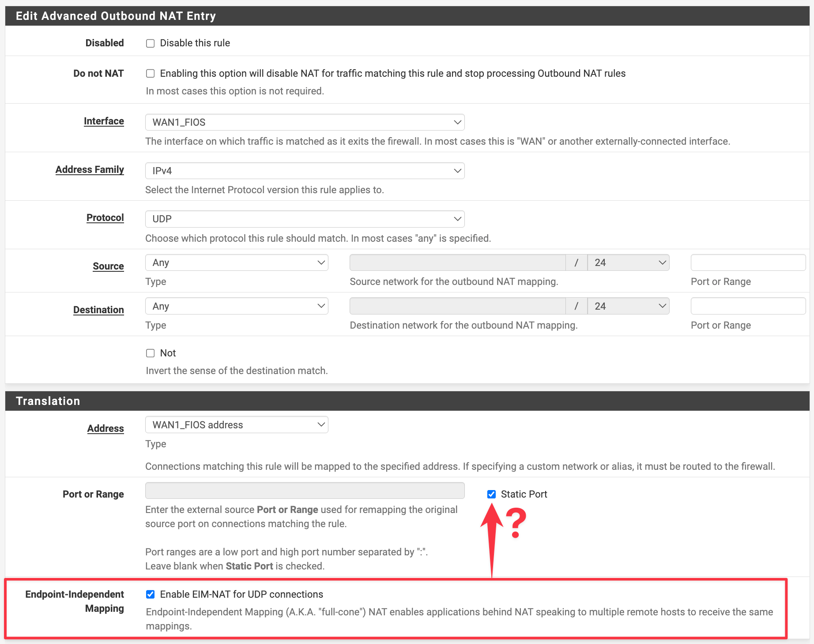
Task: Toggle the destination Not checkbox
Action: 150,353
